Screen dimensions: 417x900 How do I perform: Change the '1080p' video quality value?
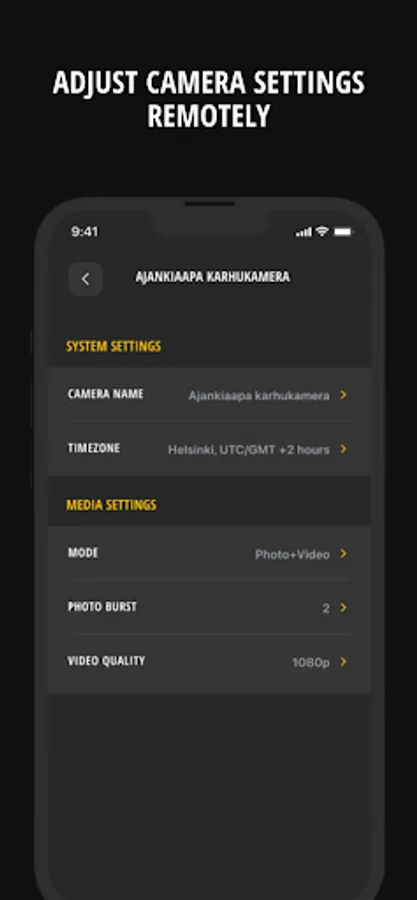(311, 662)
